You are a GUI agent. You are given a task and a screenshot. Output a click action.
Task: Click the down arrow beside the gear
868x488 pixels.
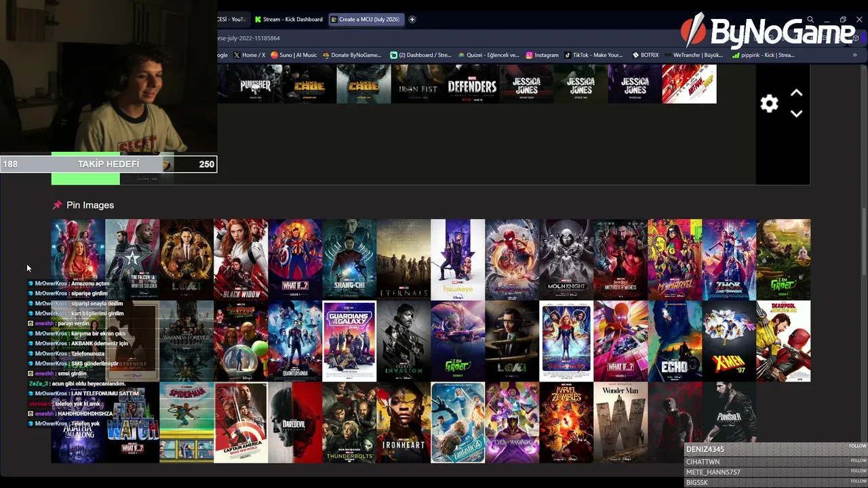click(796, 114)
